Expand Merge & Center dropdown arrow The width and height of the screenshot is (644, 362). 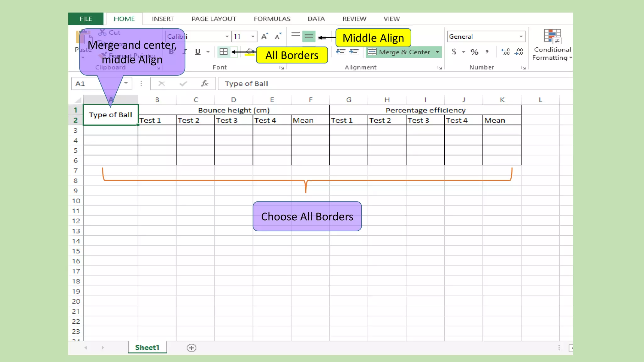coord(437,52)
